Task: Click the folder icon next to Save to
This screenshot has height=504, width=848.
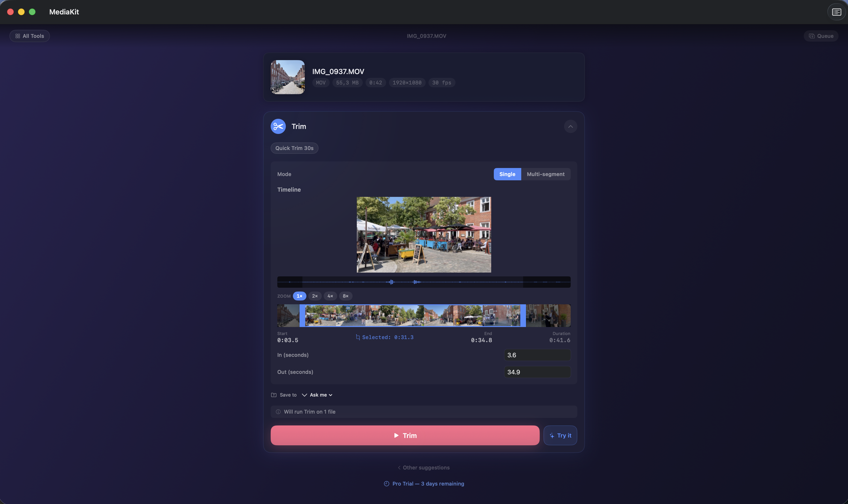Action: [273, 395]
